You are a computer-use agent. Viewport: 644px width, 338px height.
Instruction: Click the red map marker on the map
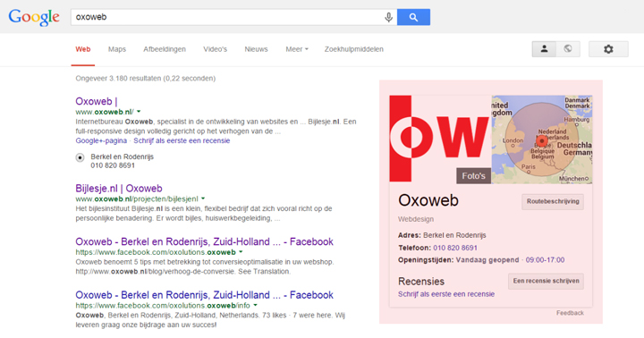542,141
